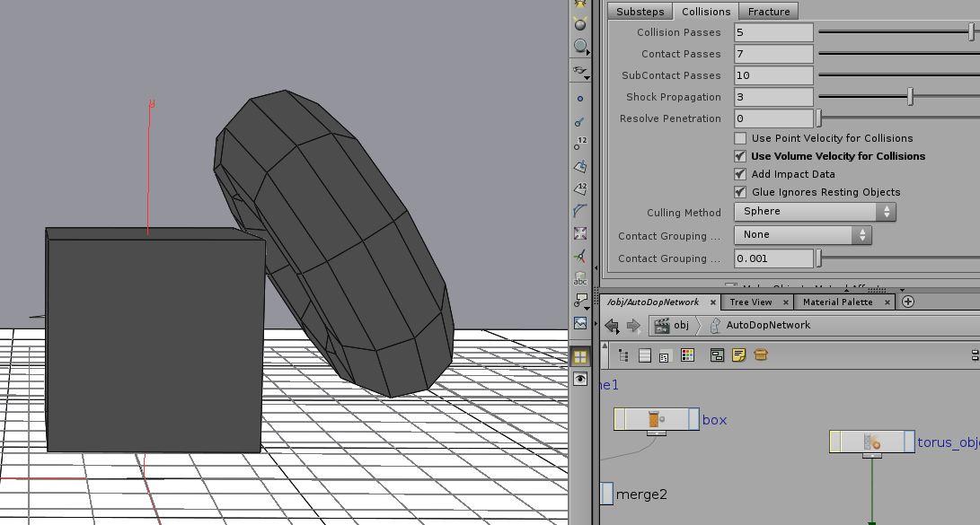980x525 pixels.
Task: Click the axis vectors display icon
Action: pyautogui.click(x=580, y=256)
